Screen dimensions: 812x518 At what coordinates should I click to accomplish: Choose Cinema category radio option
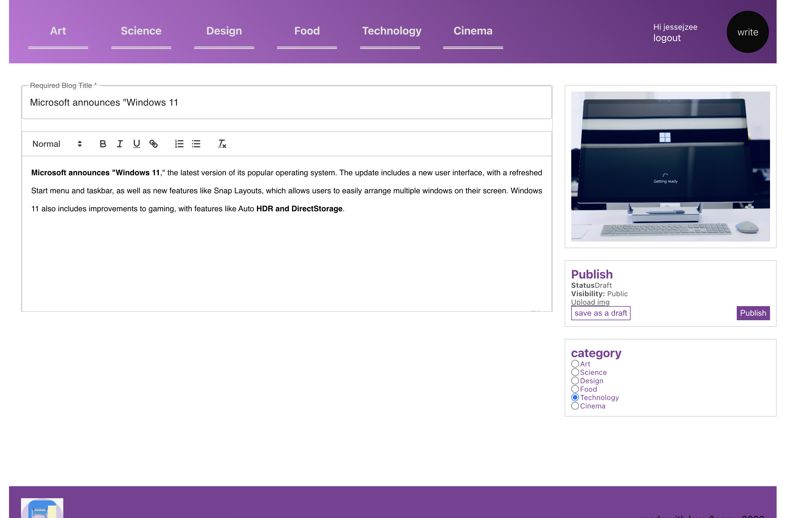[575, 406]
